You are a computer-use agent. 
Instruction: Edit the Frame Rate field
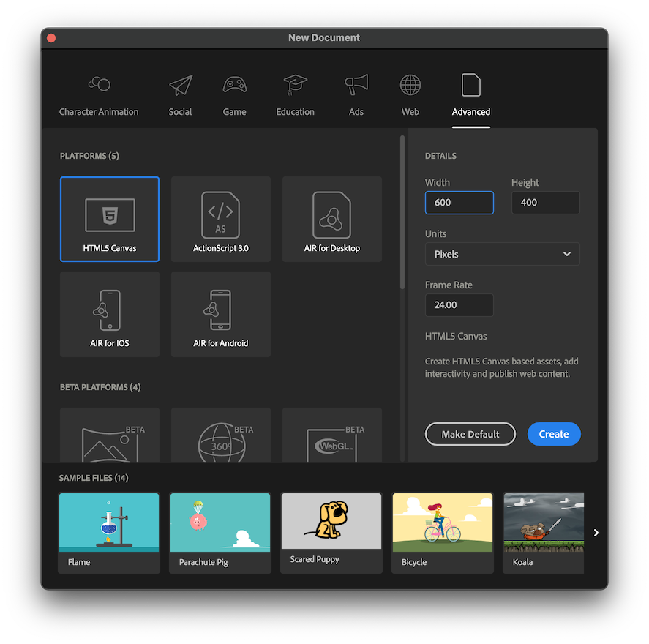click(x=459, y=305)
